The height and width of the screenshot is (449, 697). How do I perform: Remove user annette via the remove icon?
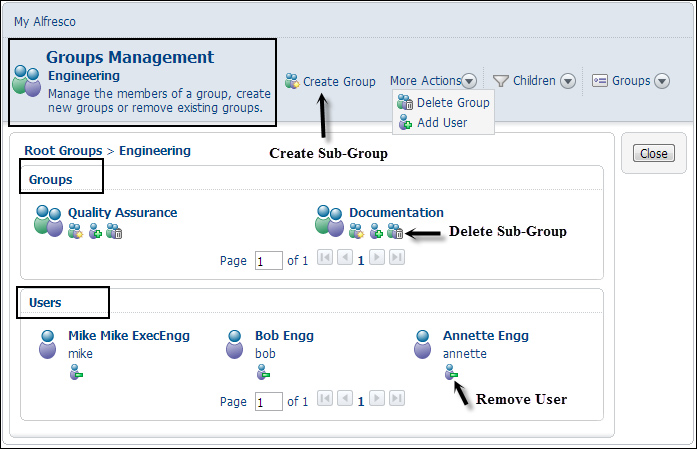[x=451, y=372]
